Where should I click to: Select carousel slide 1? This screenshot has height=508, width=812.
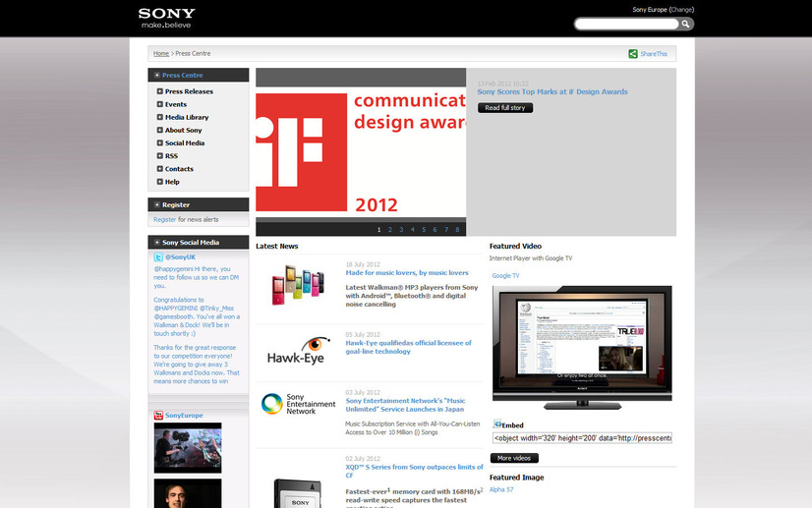(379, 229)
